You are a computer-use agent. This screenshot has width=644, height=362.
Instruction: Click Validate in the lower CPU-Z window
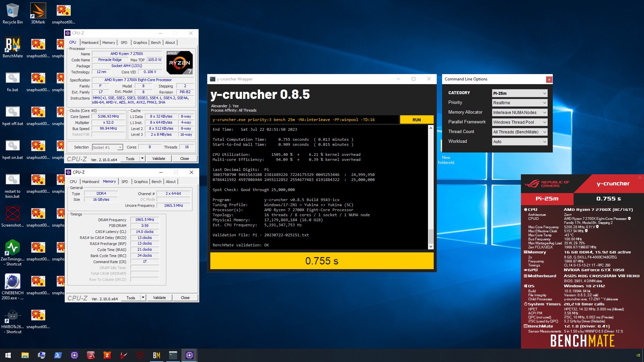click(x=159, y=298)
